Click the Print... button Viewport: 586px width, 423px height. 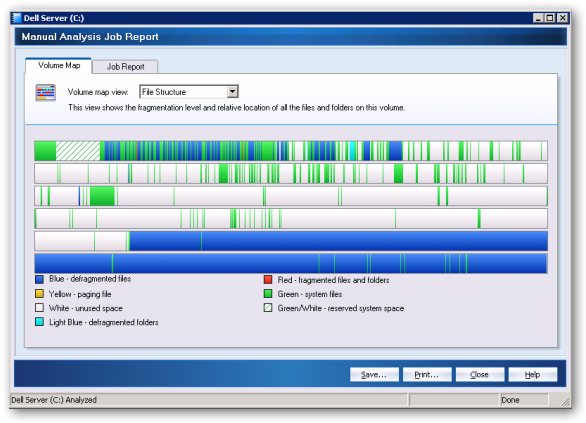[x=427, y=374]
